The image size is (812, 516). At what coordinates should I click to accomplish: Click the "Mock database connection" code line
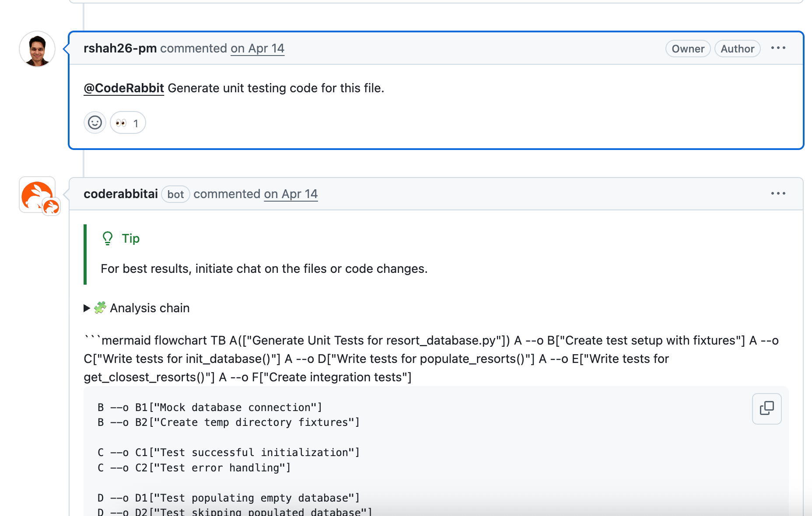(210, 408)
